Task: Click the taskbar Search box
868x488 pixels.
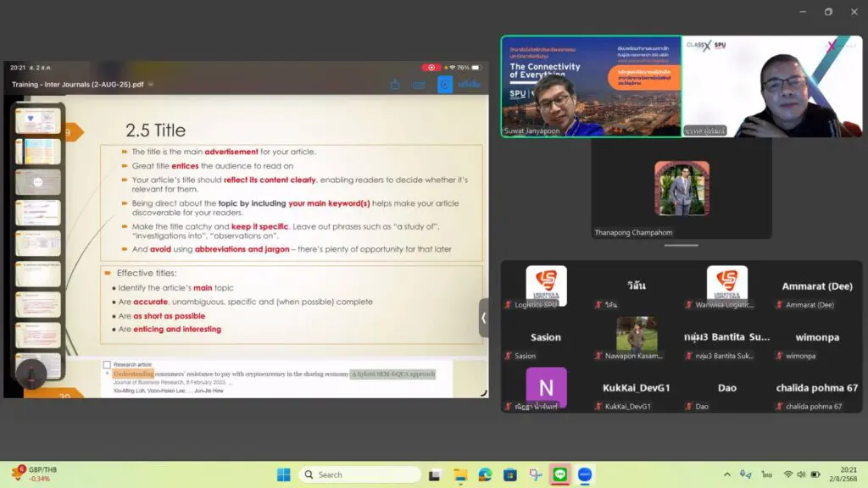Action: pos(359,474)
